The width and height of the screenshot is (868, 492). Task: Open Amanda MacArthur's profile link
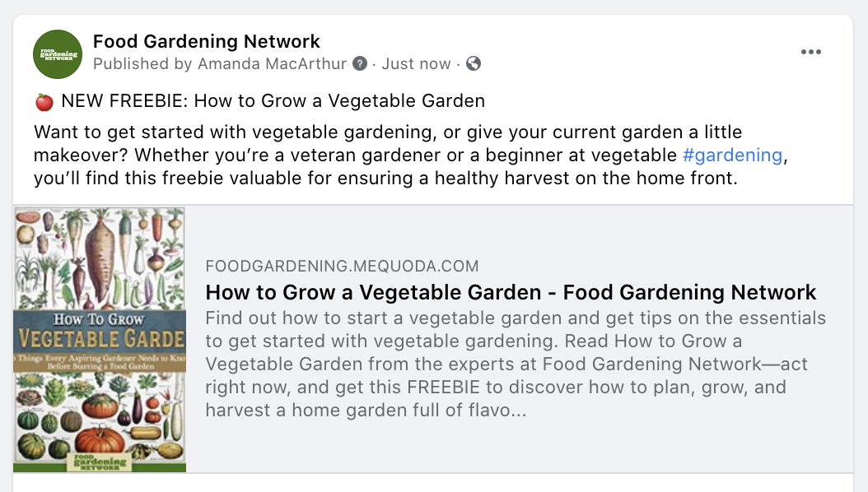273,63
